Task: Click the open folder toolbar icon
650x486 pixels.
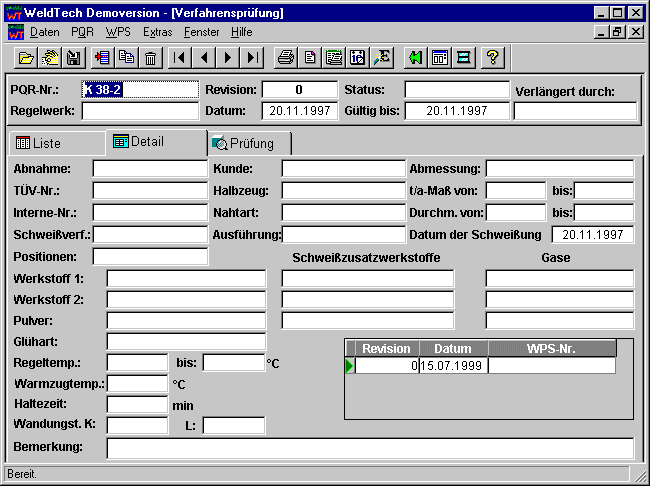Action: tap(27, 57)
